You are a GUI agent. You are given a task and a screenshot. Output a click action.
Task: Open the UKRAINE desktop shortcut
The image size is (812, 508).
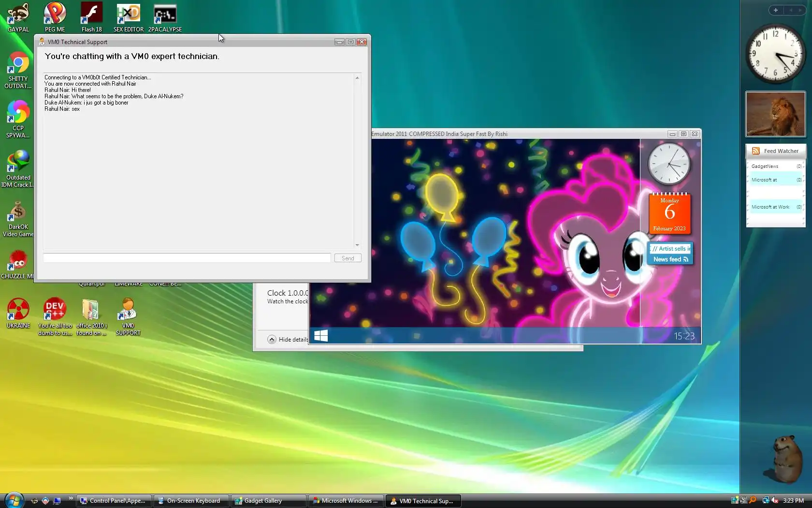pyautogui.click(x=18, y=313)
